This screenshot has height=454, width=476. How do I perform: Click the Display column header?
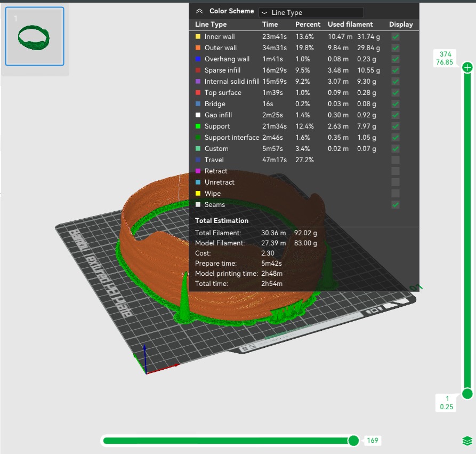[x=401, y=25]
